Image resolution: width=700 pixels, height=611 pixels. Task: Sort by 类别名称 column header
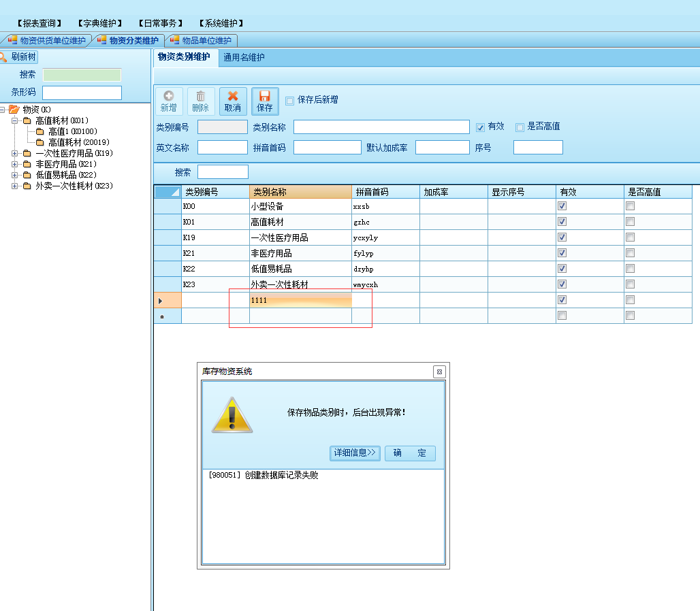coord(300,192)
